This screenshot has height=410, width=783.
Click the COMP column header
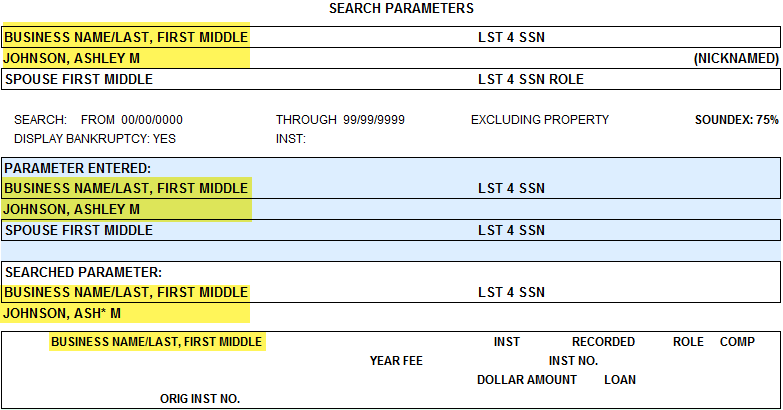[737, 342]
